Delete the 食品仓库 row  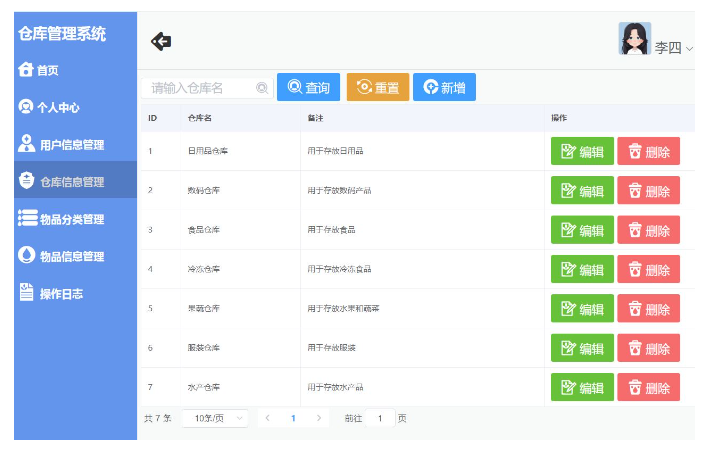click(x=648, y=230)
